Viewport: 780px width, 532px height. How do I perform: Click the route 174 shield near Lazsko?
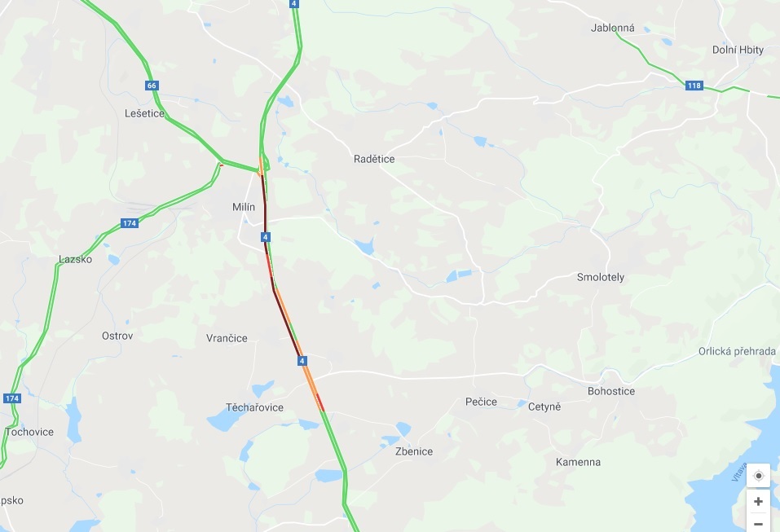point(130,223)
